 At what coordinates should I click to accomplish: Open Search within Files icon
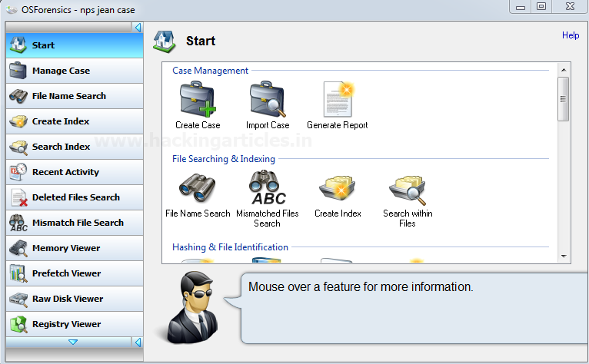tap(408, 189)
